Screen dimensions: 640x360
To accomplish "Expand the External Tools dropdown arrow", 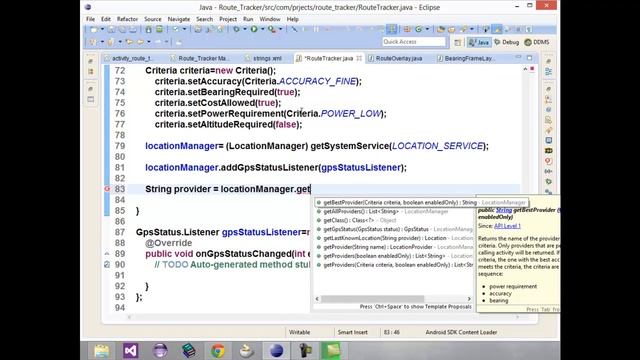I will point(280,29).
